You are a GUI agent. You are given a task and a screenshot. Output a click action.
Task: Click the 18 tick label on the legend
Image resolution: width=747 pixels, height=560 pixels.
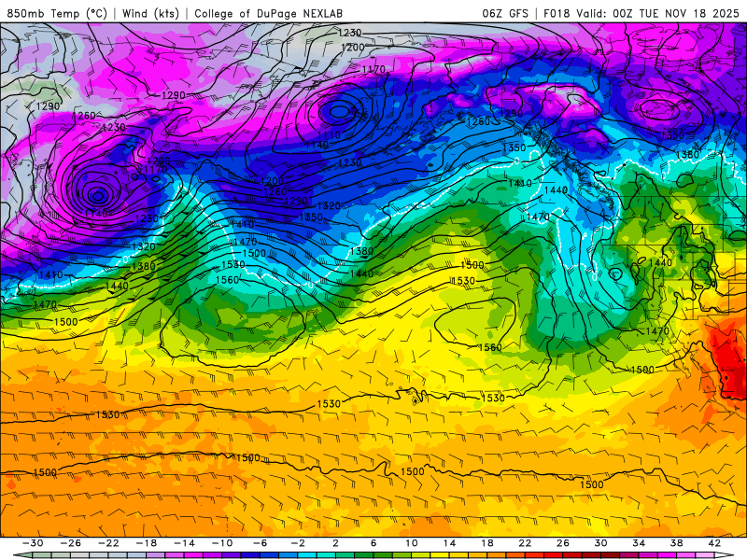pyautogui.click(x=487, y=543)
